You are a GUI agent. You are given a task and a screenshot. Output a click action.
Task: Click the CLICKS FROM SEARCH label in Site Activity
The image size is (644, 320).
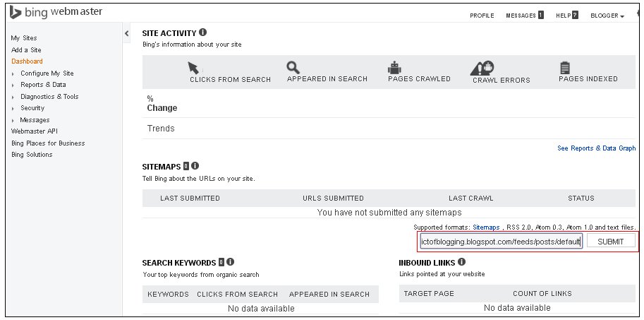[231, 80]
